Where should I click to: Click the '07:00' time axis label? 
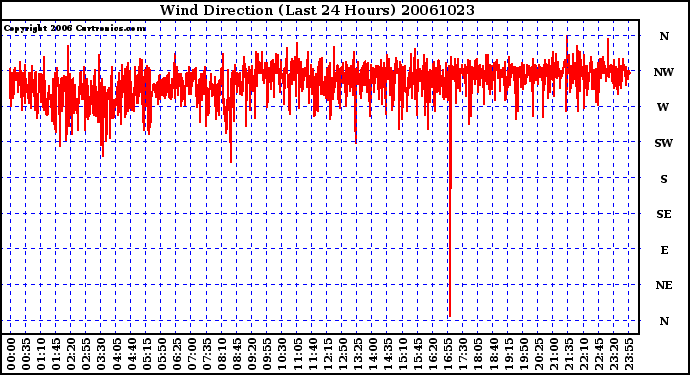192,354
